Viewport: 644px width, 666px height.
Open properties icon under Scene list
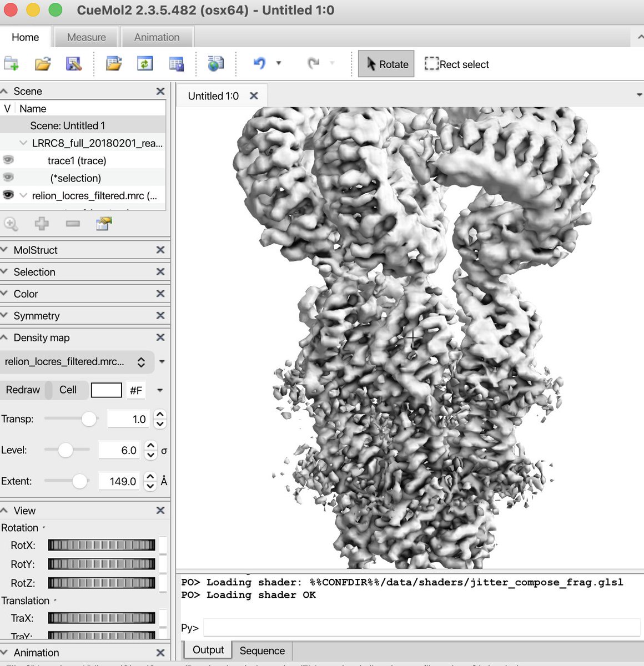104,224
